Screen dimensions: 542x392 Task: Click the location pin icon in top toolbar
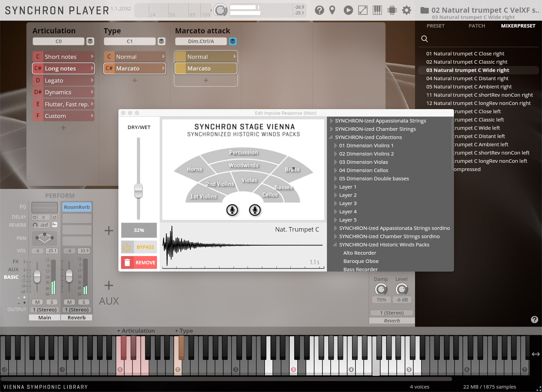tap(332, 10)
